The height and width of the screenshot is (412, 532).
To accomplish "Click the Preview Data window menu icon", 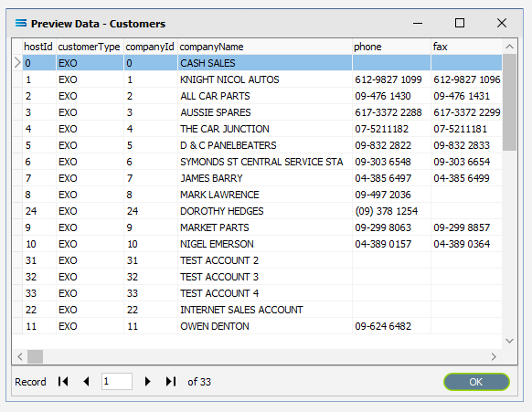I will pyautogui.click(x=21, y=23).
